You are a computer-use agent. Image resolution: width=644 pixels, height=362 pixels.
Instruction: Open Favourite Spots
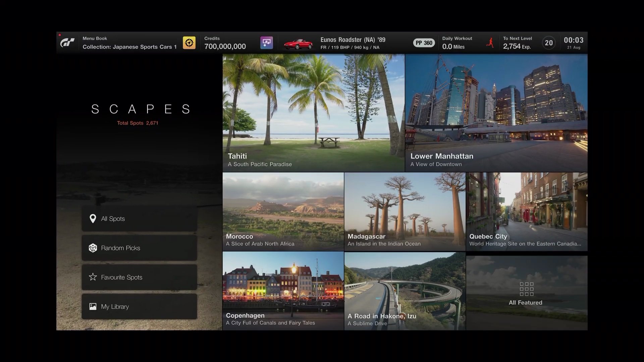coord(139,277)
